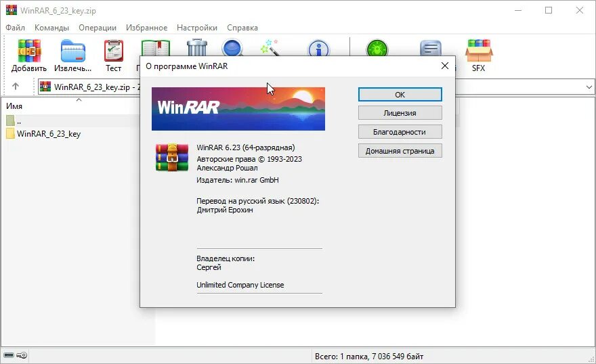596x364 pixels.
Task: Click the Благодарности button
Action: tap(400, 132)
